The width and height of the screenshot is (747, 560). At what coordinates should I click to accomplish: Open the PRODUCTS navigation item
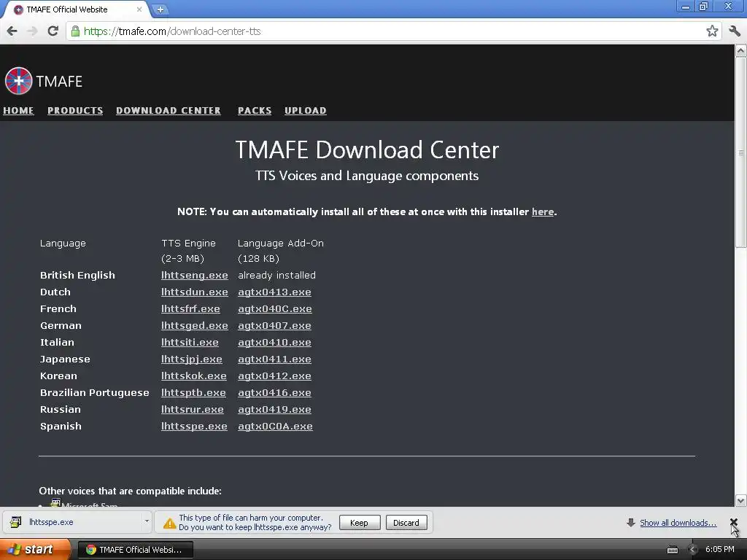coord(75,111)
